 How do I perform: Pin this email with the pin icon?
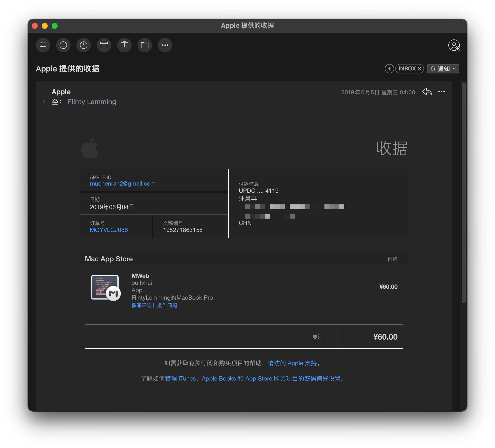pyautogui.click(x=43, y=45)
